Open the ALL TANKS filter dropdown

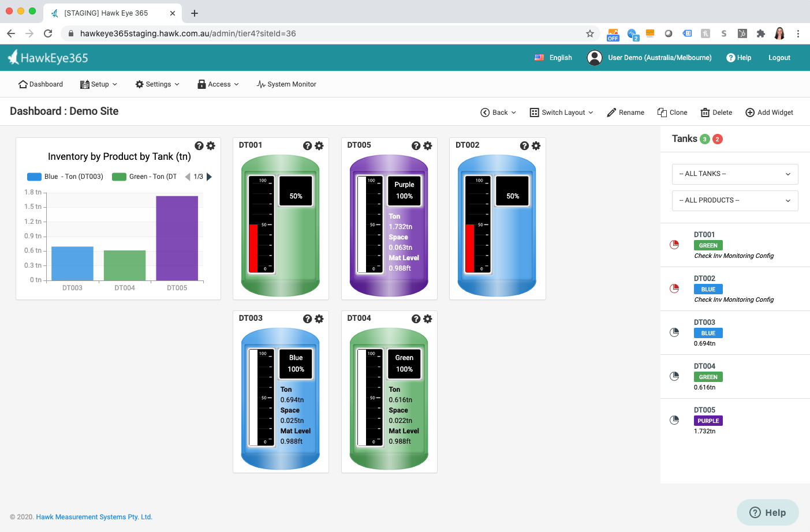pyautogui.click(x=735, y=174)
